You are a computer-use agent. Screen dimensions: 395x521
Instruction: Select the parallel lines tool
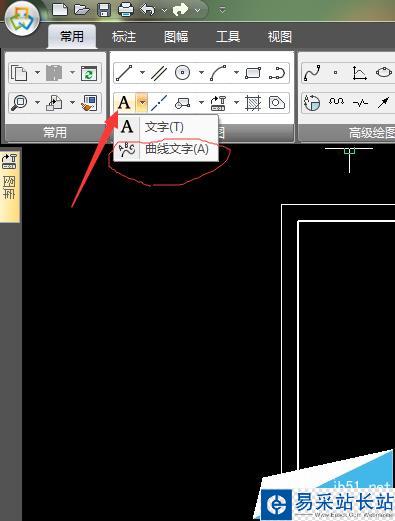(159, 73)
